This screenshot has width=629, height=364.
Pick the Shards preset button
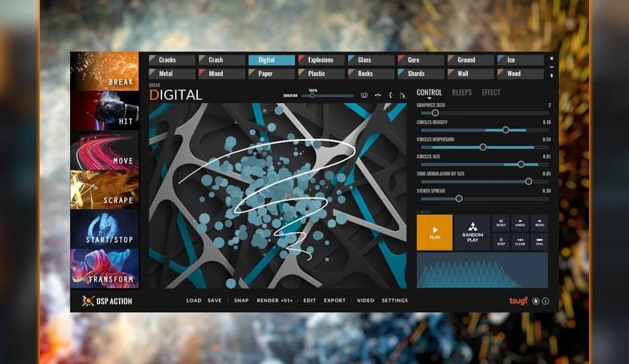[x=421, y=74]
